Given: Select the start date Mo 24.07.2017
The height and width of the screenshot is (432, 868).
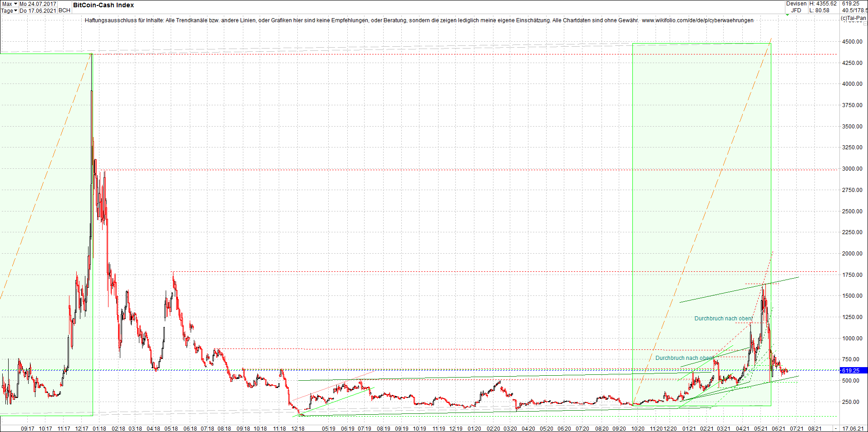Looking at the screenshot, I should click(x=38, y=4).
